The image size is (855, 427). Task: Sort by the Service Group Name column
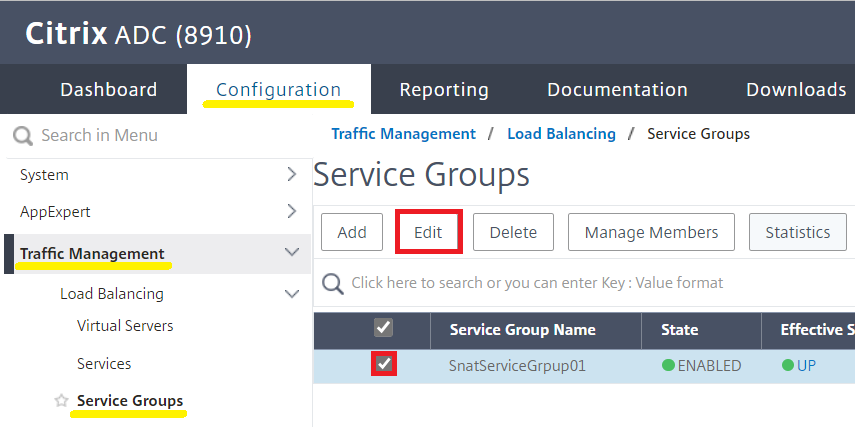point(522,330)
